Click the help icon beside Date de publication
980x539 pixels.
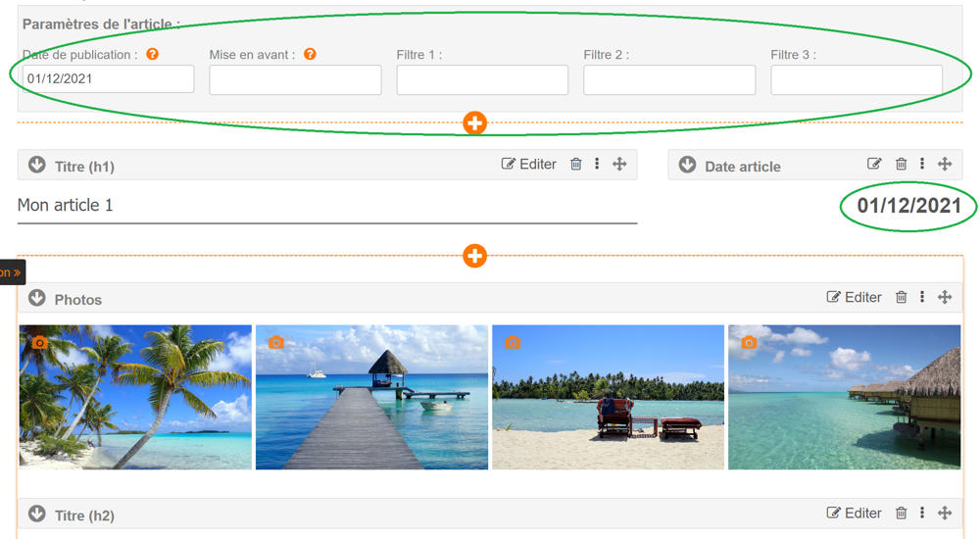point(152,55)
